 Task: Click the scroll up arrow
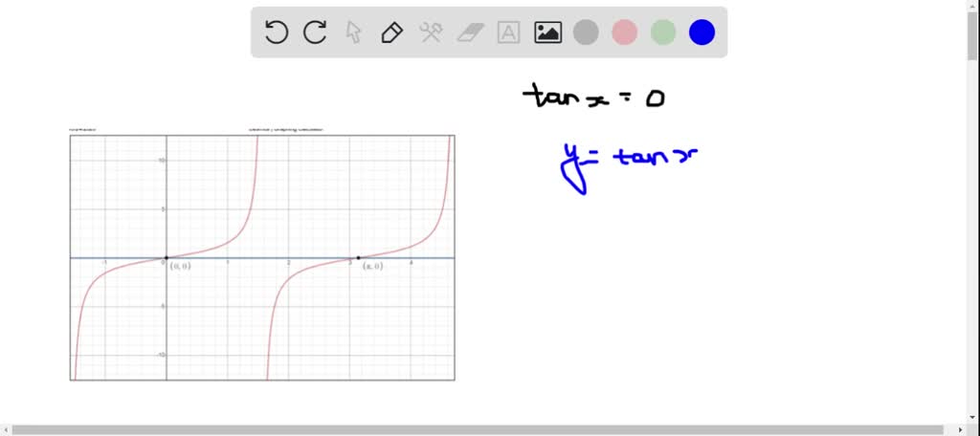972,5
